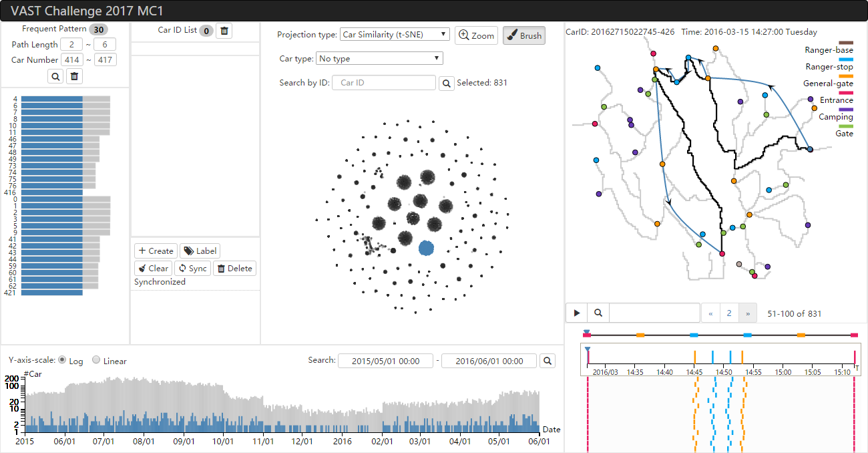
Task: Click the search icon beside Car ID field
Action: 446,83
